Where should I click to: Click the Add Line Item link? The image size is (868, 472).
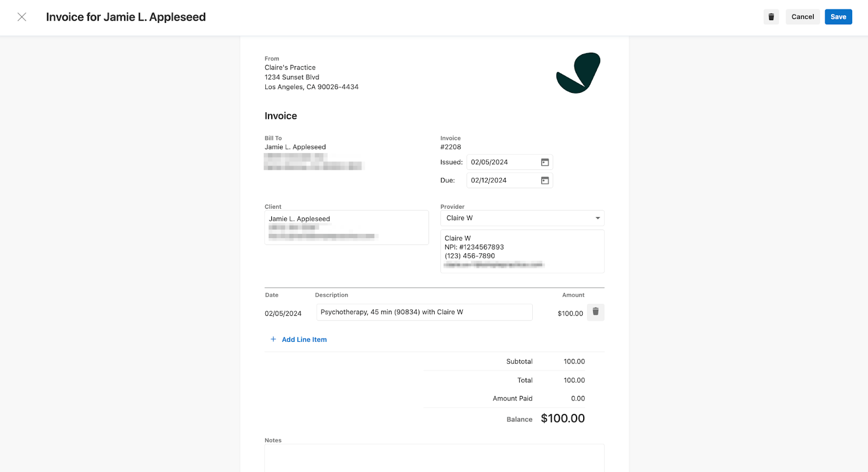(x=304, y=340)
